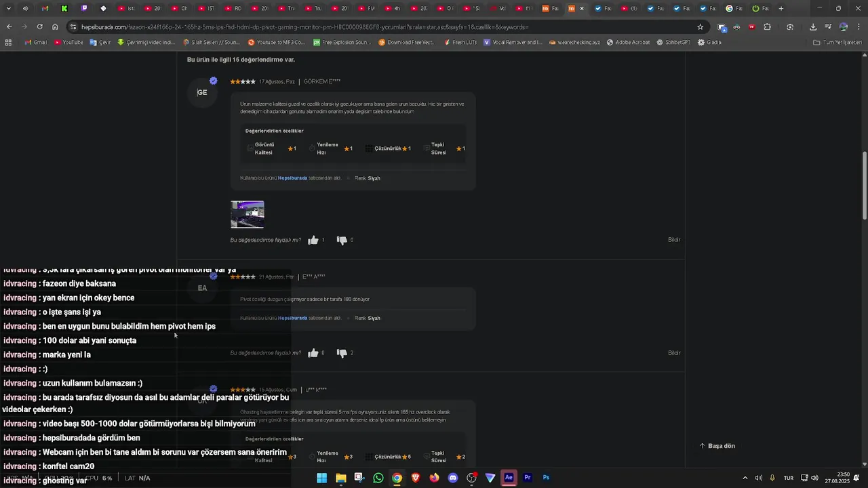868x488 pixels.
Task: Open the YouTube bookmark
Action: coord(68,42)
